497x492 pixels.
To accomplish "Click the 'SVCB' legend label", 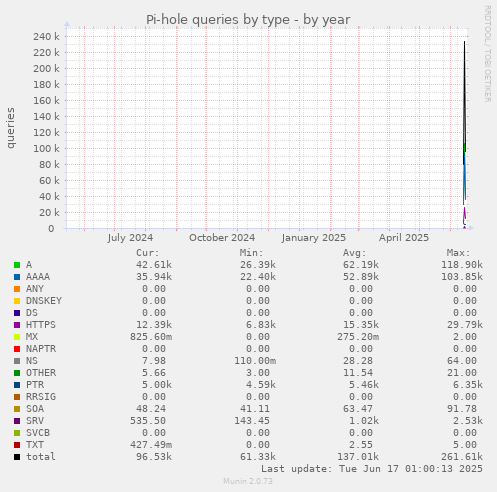I will click(38, 433).
